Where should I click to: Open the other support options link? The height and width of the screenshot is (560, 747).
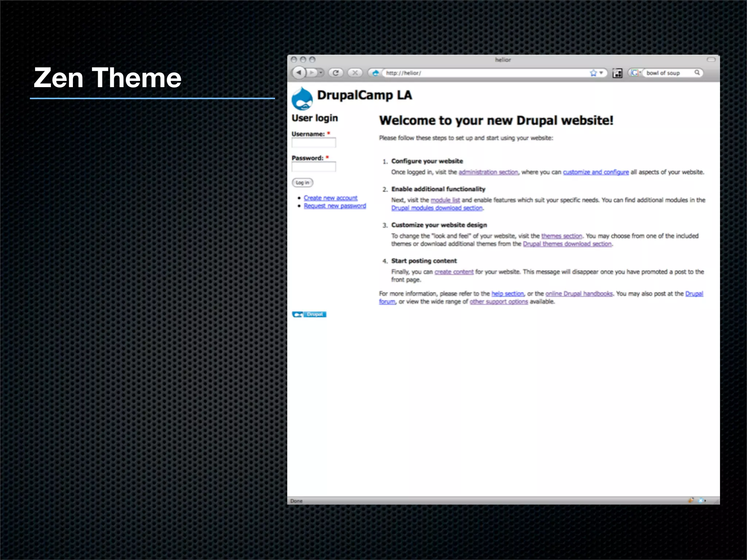coord(499,302)
